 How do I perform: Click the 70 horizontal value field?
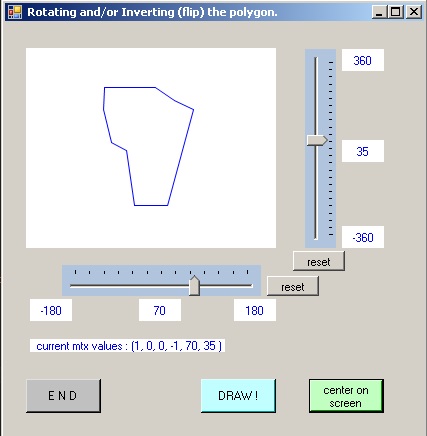point(160,310)
